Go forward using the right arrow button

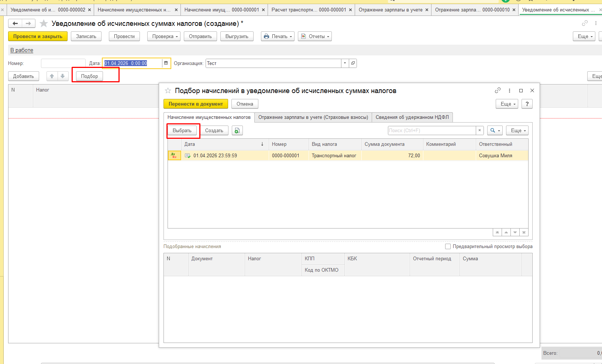28,24
